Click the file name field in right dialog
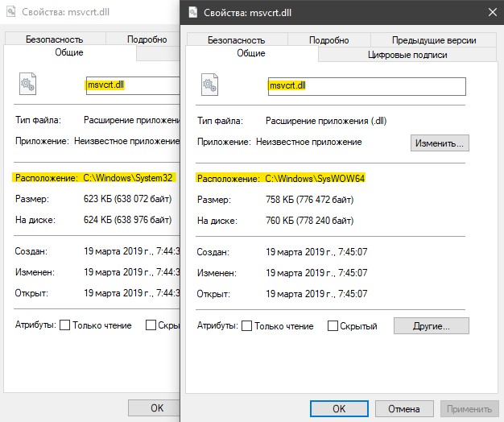The height and width of the screenshot is (422, 504). point(367,86)
